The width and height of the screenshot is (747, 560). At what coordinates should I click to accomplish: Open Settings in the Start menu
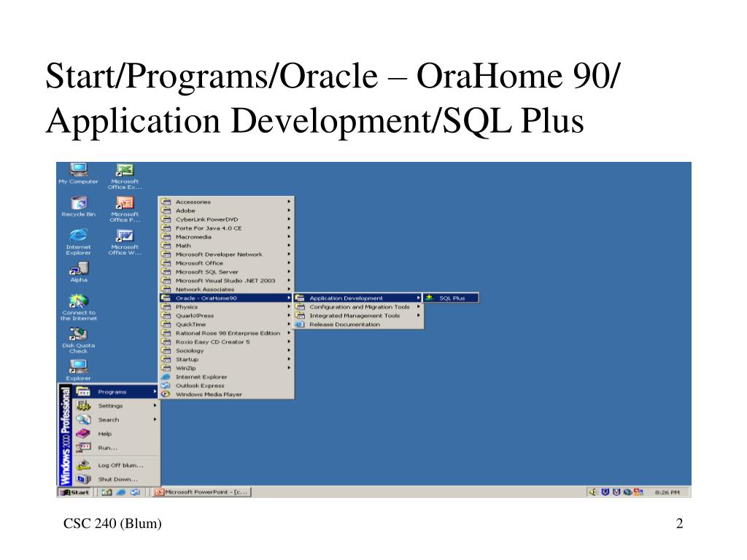point(116,405)
